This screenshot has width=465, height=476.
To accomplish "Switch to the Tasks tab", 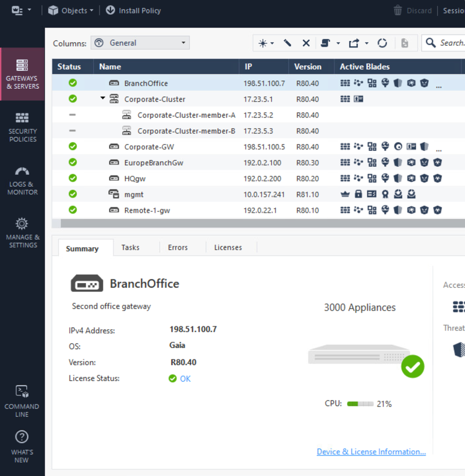I will (130, 247).
